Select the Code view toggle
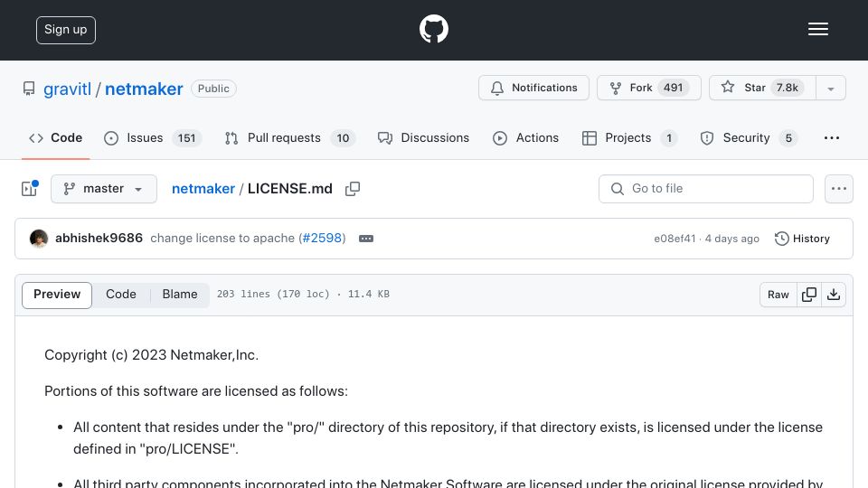The image size is (868, 488). 121,295
